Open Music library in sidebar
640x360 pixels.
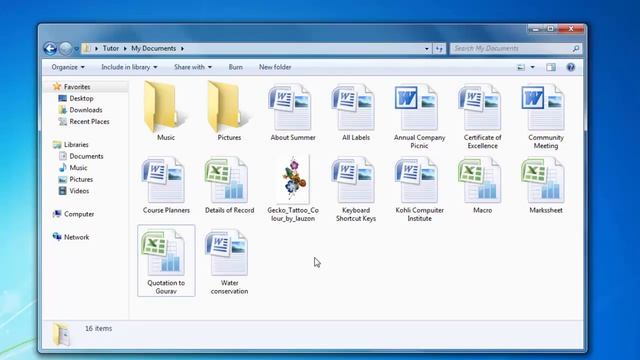[78, 168]
